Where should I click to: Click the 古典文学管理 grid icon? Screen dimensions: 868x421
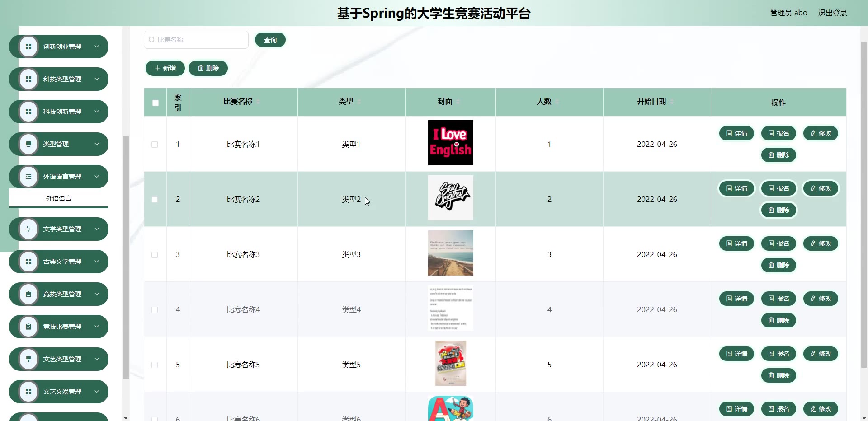pos(28,262)
